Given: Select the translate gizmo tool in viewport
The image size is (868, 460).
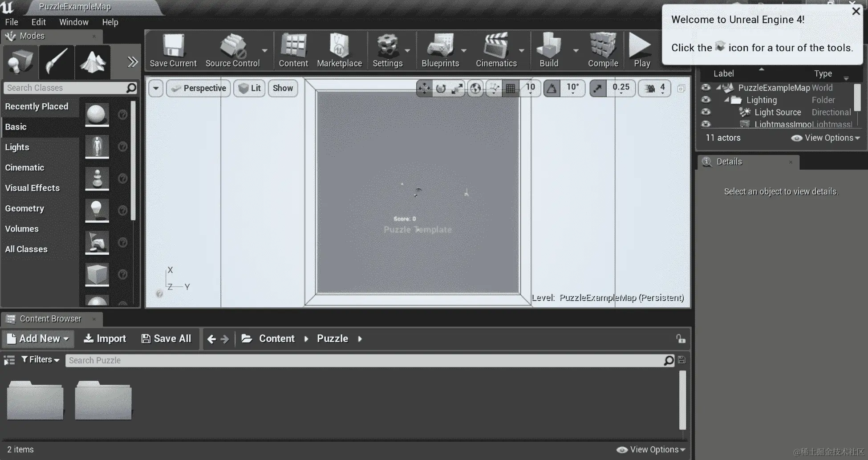Looking at the screenshot, I should point(424,88).
